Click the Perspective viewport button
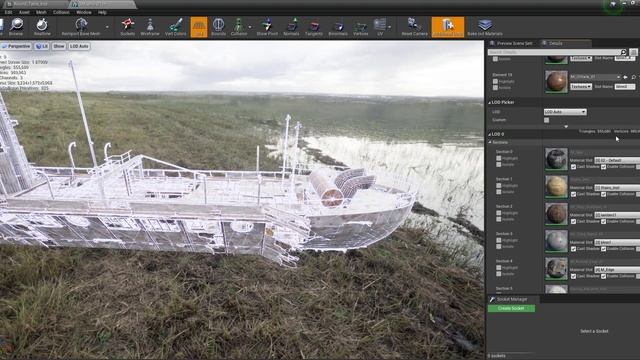Image resolution: width=640 pixels, height=360 pixels. pos(16,47)
